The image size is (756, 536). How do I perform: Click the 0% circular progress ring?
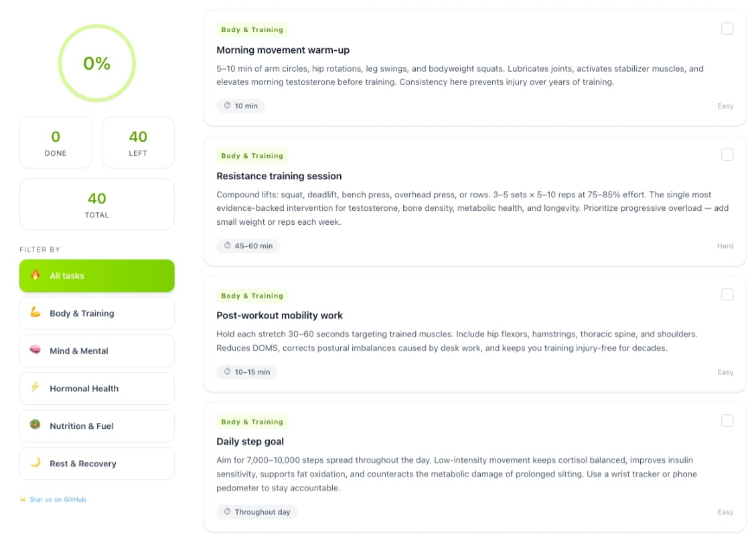[x=97, y=63]
